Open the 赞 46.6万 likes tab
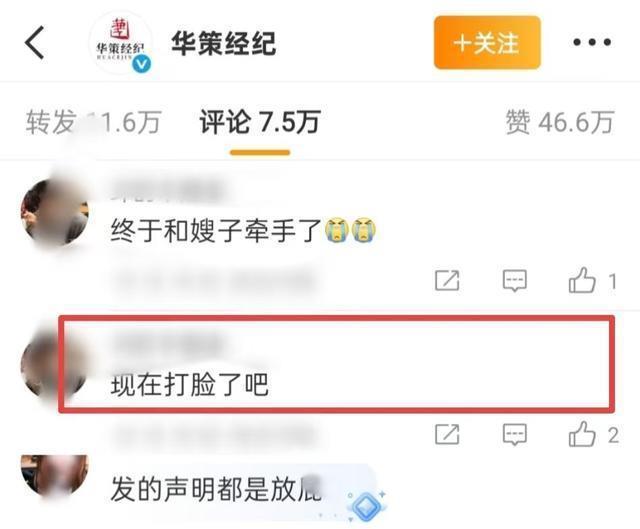The width and height of the screenshot is (640, 529). (x=559, y=122)
